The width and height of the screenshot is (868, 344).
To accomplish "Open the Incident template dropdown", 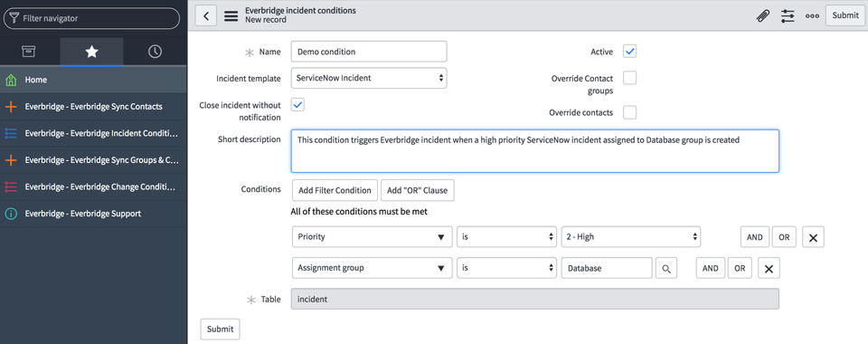I will click(x=369, y=78).
